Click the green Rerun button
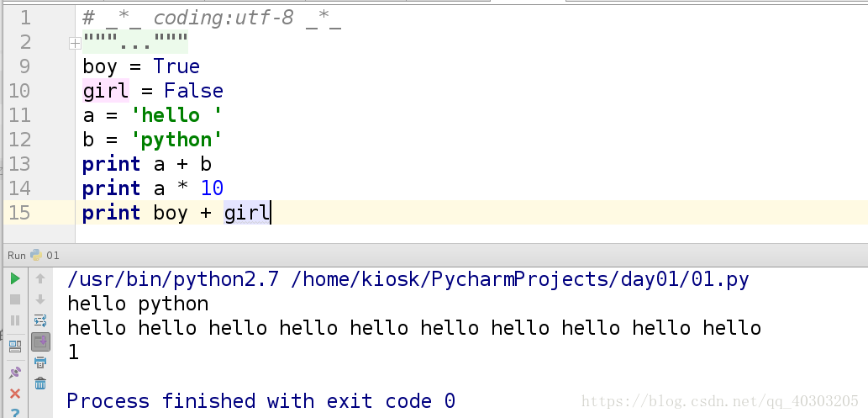Viewport: 868px width, 418px height. click(14, 278)
